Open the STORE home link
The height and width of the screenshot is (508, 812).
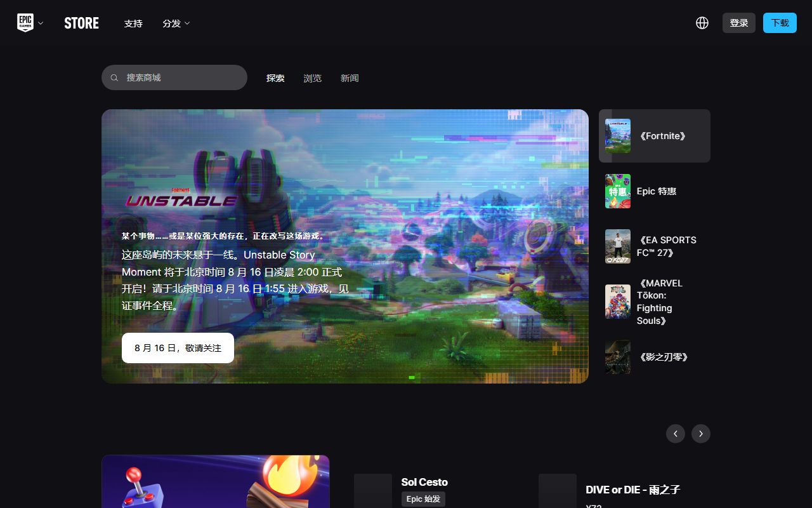click(x=81, y=23)
